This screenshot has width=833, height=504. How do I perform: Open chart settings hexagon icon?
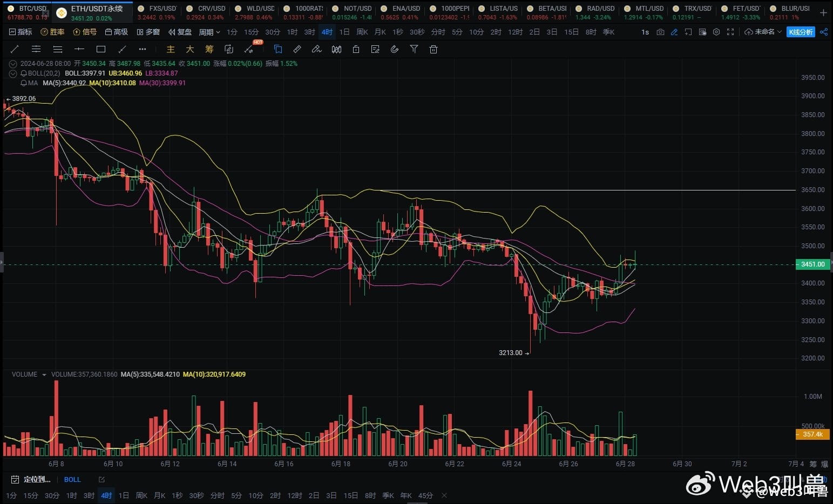click(x=716, y=32)
